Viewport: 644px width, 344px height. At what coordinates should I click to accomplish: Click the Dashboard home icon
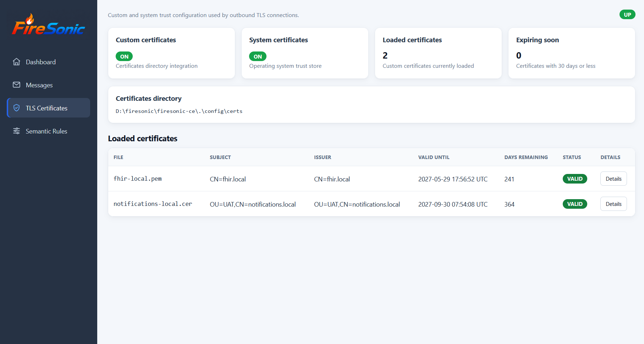click(x=16, y=62)
